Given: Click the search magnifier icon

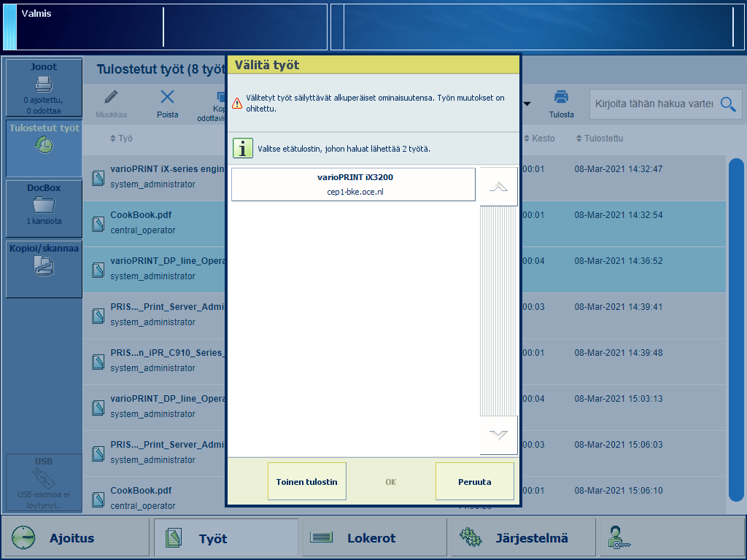Looking at the screenshot, I should (x=727, y=104).
